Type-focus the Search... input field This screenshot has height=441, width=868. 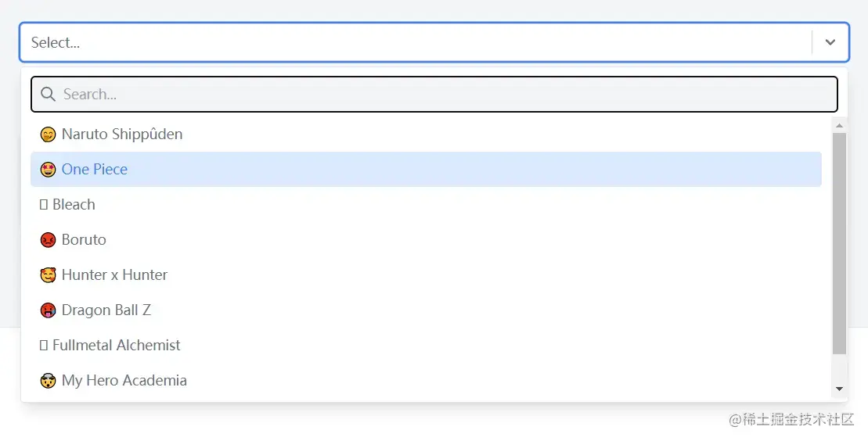tap(438, 95)
